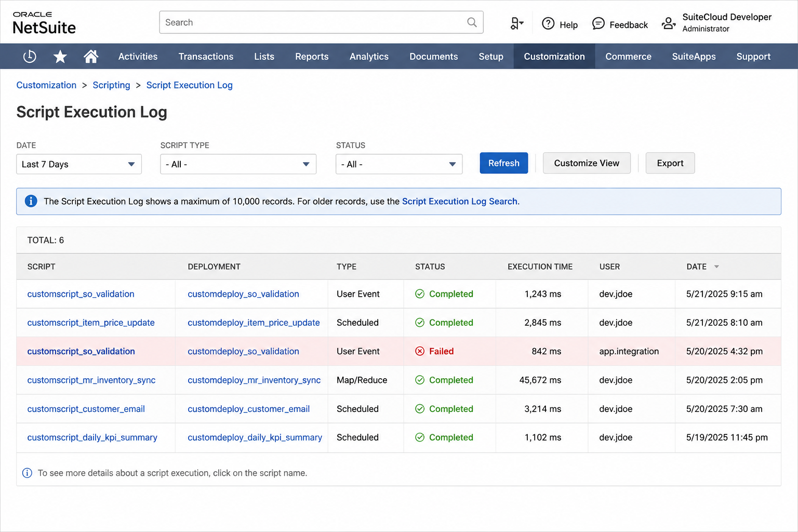This screenshot has width=798, height=532.
Task: Open the Script Execution Log Search link
Action: pos(460,201)
